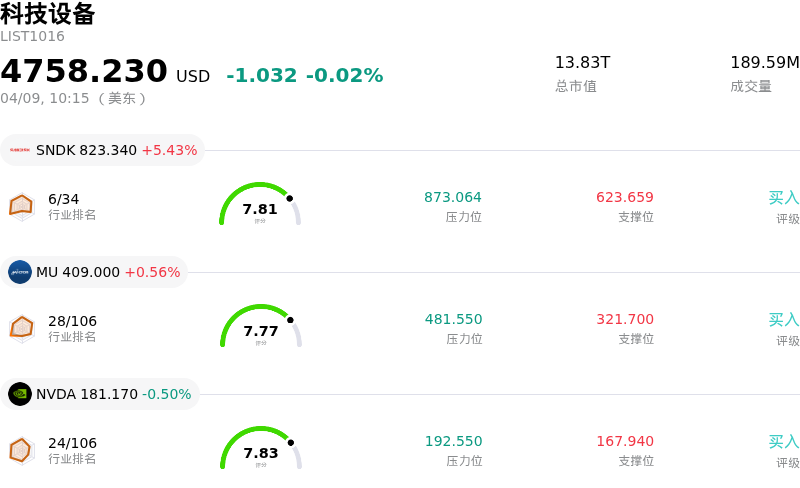Click the 189.59M volume value
This screenshot has width=800, height=488.
tap(764, 63)
